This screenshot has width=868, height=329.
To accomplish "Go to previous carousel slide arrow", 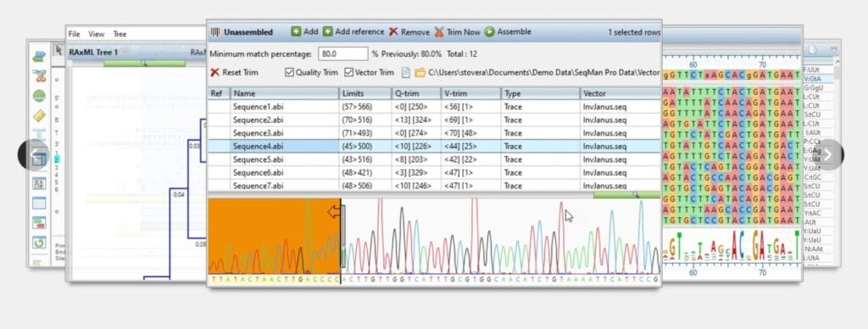I will point(33,155).
